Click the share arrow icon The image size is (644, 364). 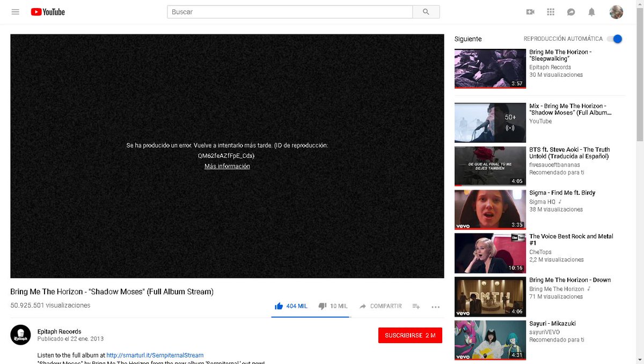point(363,306)
